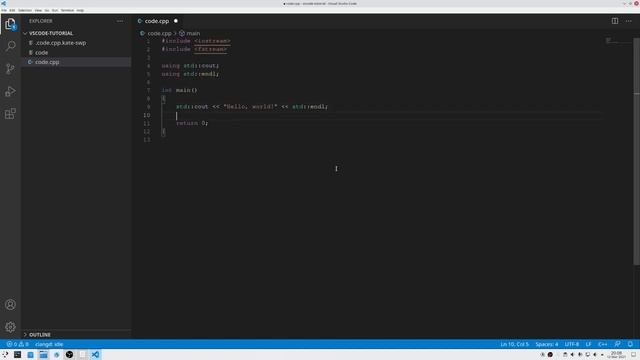Screen dimensions: 640x360
Task: Click the LF end-of-line selector
Action: coord(588,344)
